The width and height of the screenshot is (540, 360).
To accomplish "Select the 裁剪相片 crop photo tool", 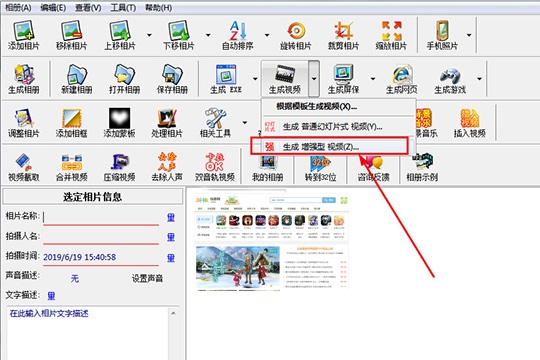I will (x=343, y=35).
